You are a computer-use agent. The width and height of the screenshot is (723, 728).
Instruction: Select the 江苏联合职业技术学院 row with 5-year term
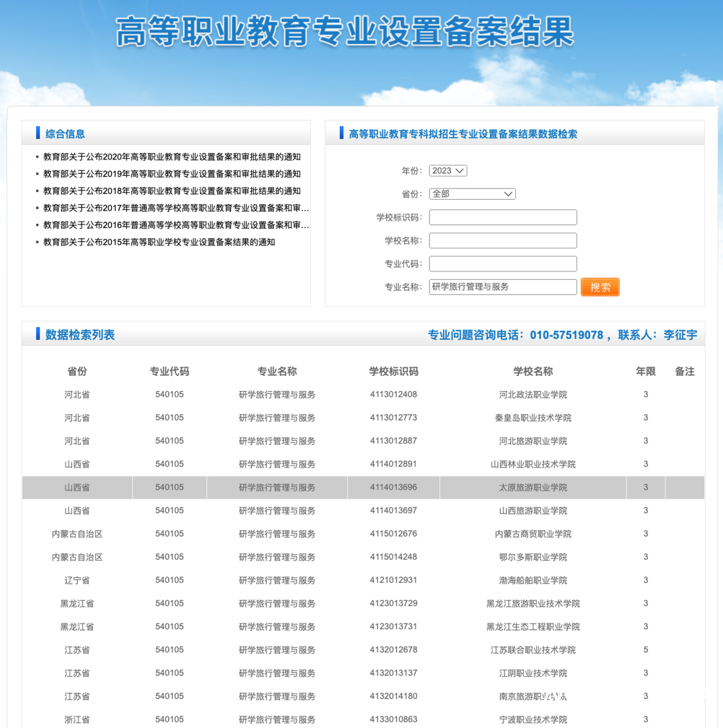361,649
